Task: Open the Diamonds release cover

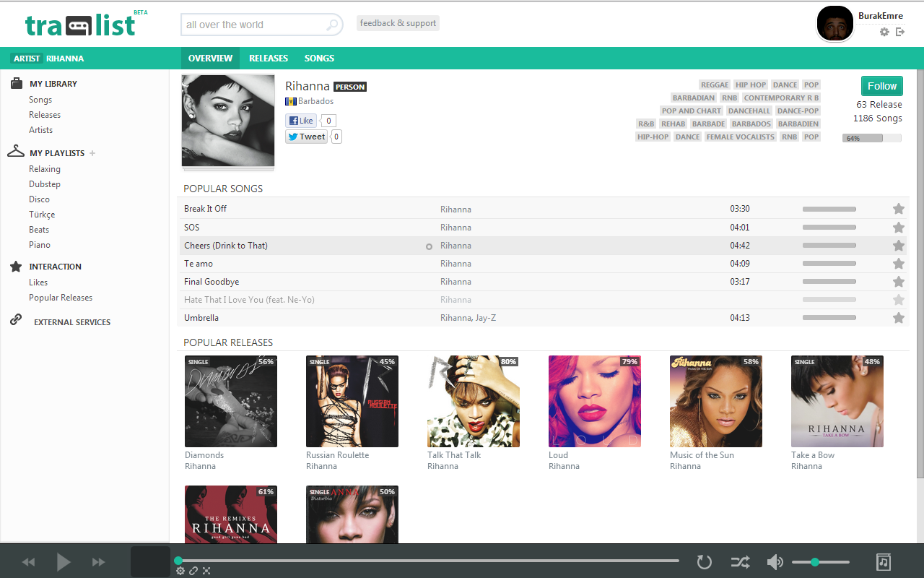Action: pyautogui.click(x=231, y=401)
